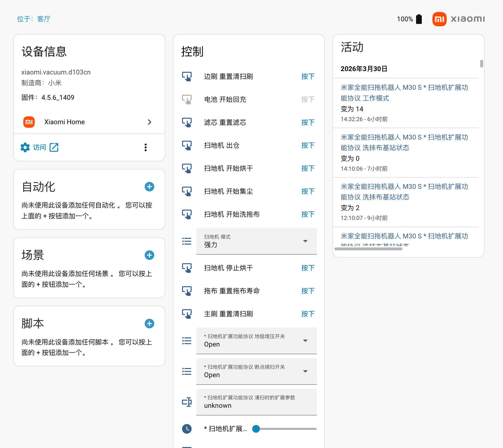Click plus icon in 脚本 card
Viewport: 503px width, 448px height.
coord(149,324)
